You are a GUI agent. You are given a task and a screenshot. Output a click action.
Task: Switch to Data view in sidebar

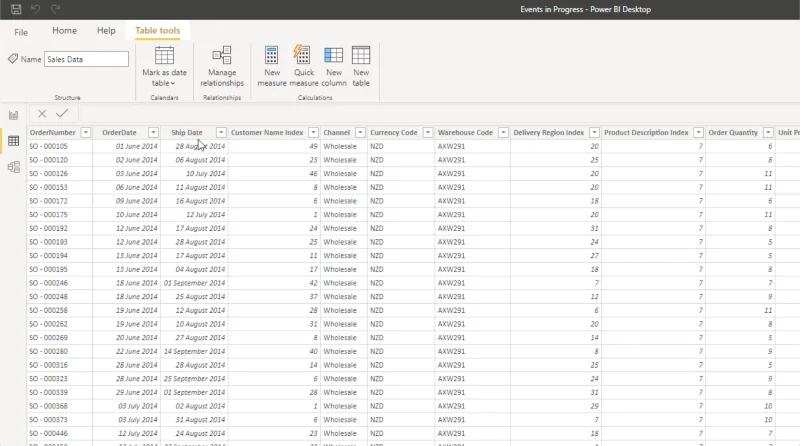[x=13, y=141]
